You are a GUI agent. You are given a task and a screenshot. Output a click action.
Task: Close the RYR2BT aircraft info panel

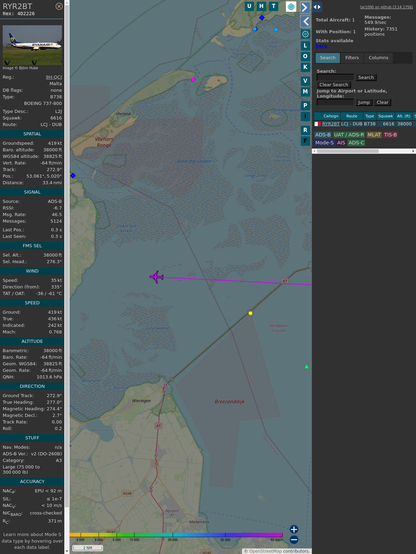59,6
